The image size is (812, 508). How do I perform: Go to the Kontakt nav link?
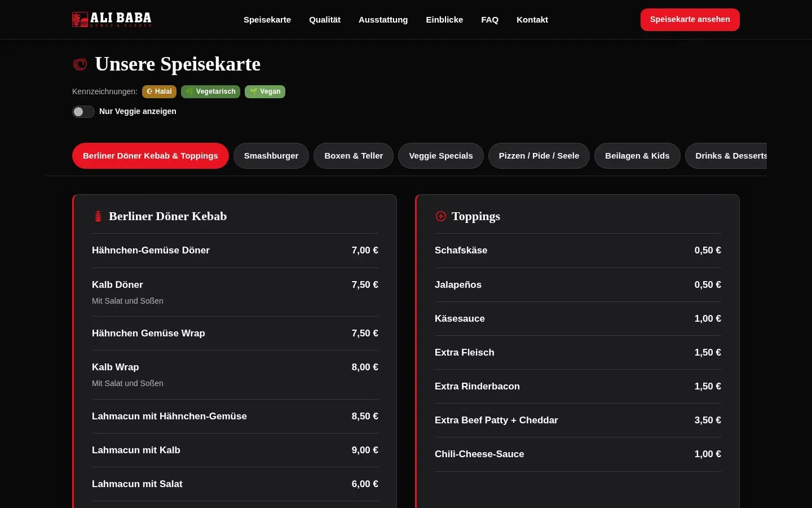tap(532, 20)
